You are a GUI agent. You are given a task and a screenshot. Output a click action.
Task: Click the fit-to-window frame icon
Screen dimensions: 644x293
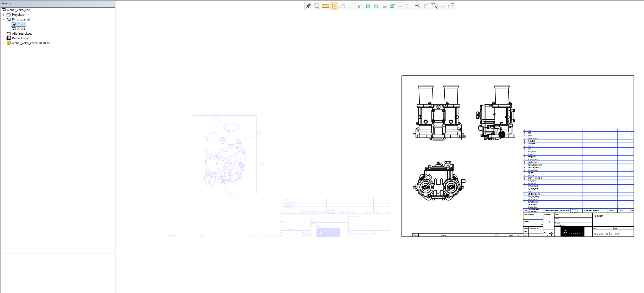(x=409, y=6)
